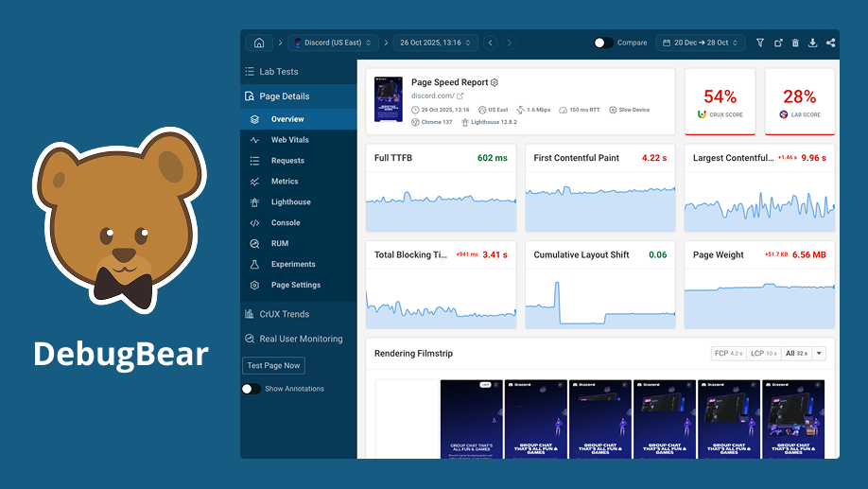The width and height of the screenshot is (868, 489).
Task: Select the All 32 s filmstrip tab
Action: point(796,354)
